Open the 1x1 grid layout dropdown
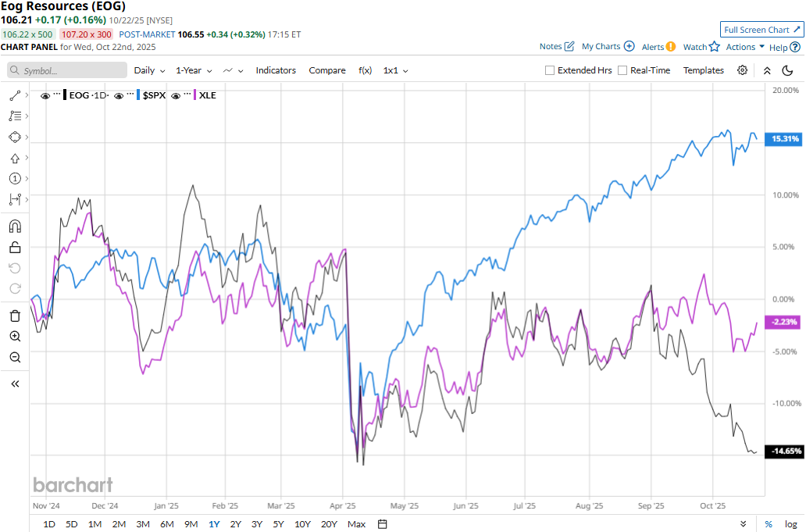The height and width of the screenshot is (532, 806). tap(396, 70)
